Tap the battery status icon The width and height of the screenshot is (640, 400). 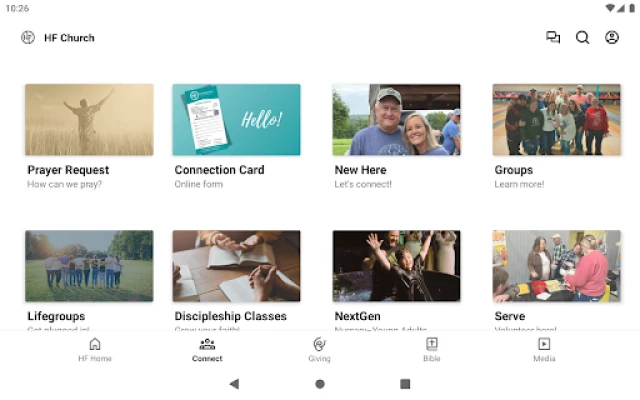pyautogui.click(x=632, y=8)
